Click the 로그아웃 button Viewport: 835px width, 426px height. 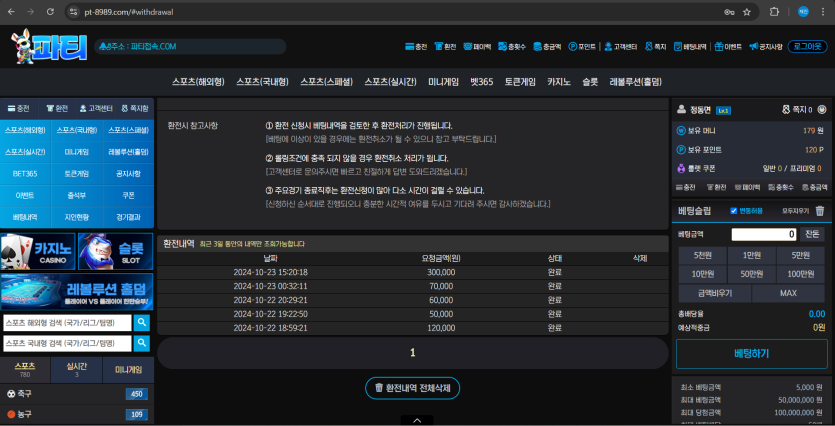click(807, 46)
